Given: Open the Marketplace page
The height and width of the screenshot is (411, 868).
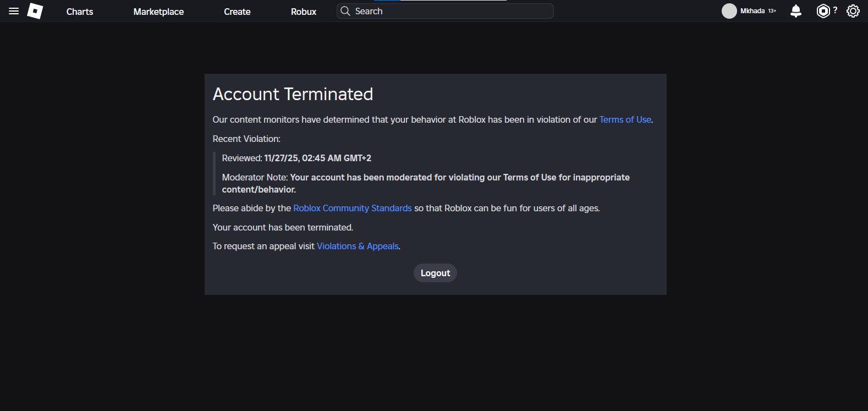Looking at the screenshot, I should coord(158,12).
